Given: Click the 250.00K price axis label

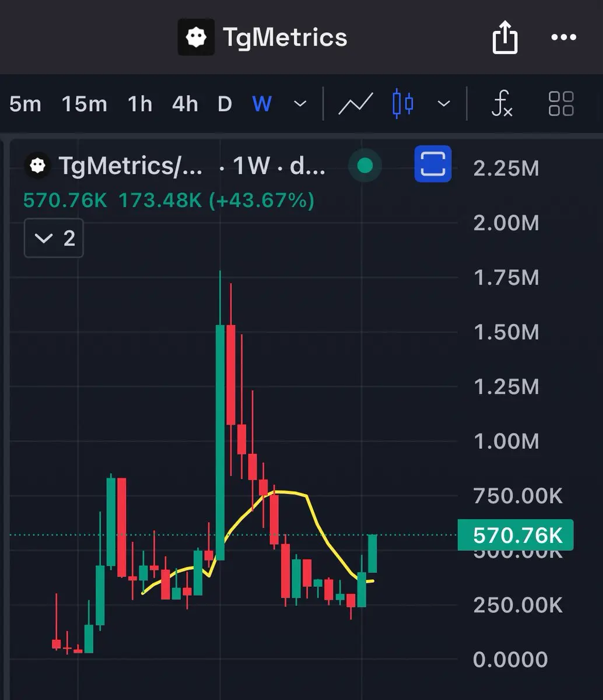Looking at the screenshot, I should pos(518,605).
